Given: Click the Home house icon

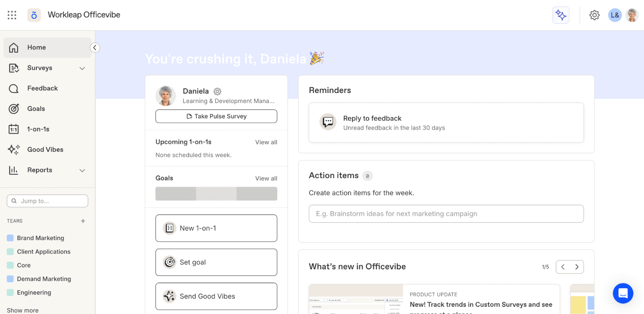Looking at the screenshot, I should (x=14, y=48).
